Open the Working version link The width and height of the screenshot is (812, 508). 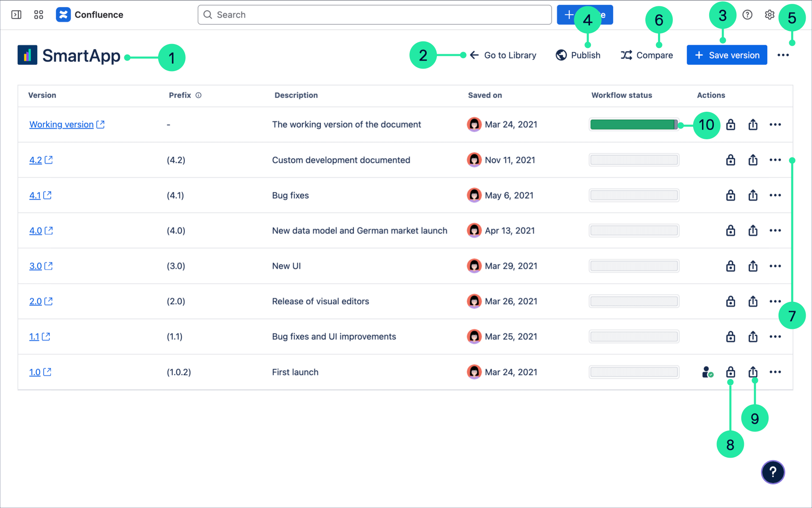click(x=61, y=124)
